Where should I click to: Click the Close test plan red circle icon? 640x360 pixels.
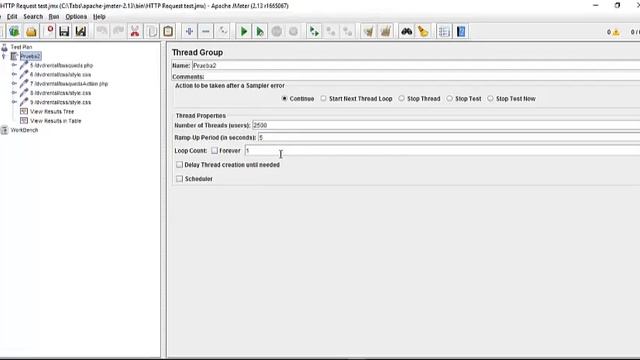tap(49, 31)
